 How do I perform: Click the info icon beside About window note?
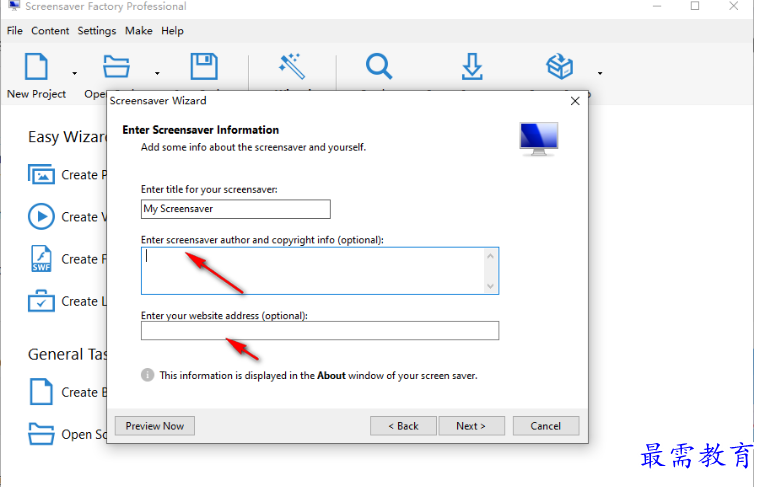(147, 375)
